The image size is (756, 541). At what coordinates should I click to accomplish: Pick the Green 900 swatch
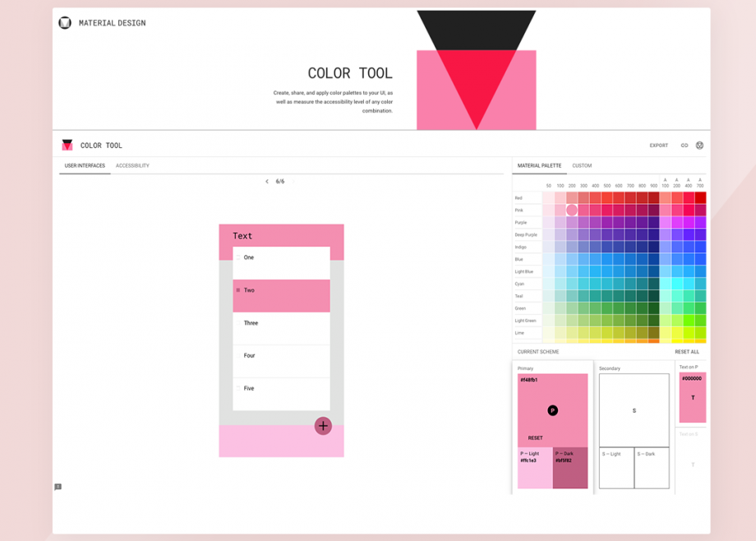coord(653,307)
